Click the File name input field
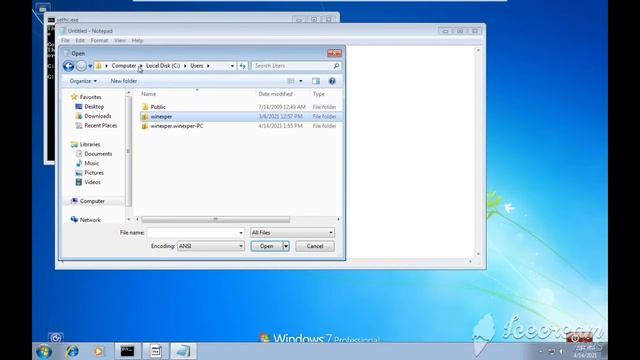 pos(192,233)
